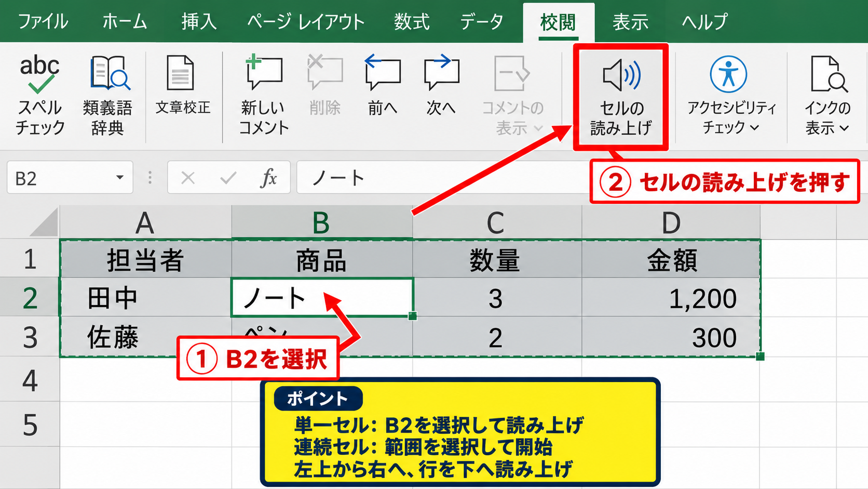This screenshot has height=489, width=868.
Task: Click the 金額 header cell
Action: 671,259
